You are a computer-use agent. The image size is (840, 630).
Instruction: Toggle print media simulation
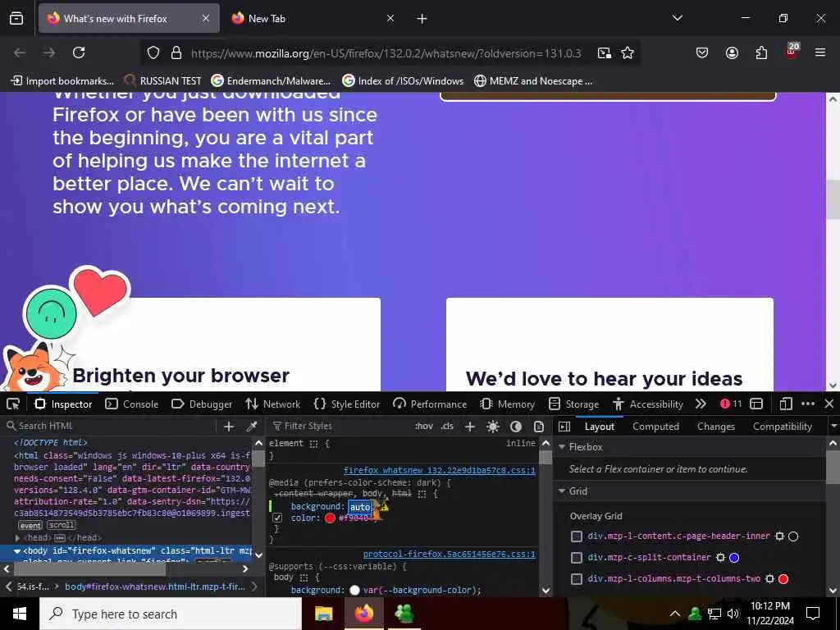click(x=539, y=427)
